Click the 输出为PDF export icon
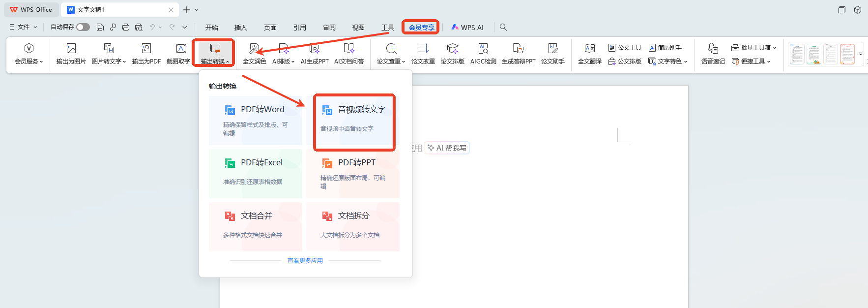868x308 pixels. [x=146, y=48]
